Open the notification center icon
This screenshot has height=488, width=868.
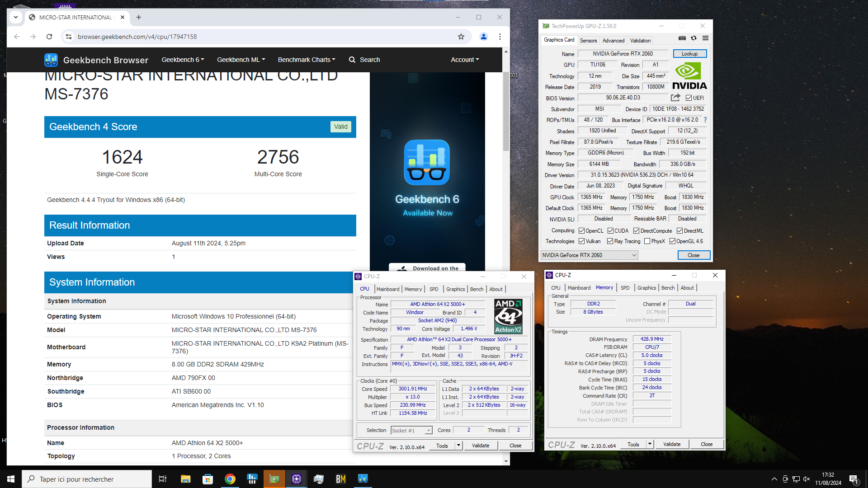tap(854, 479)
